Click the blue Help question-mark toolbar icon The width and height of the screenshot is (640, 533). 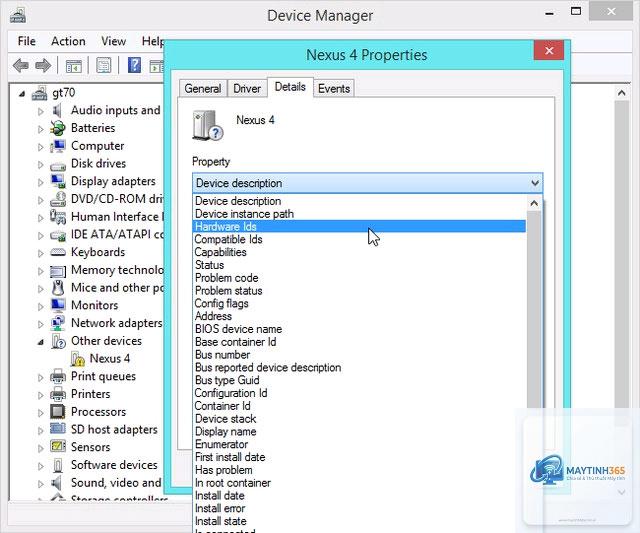coord(134,65)
